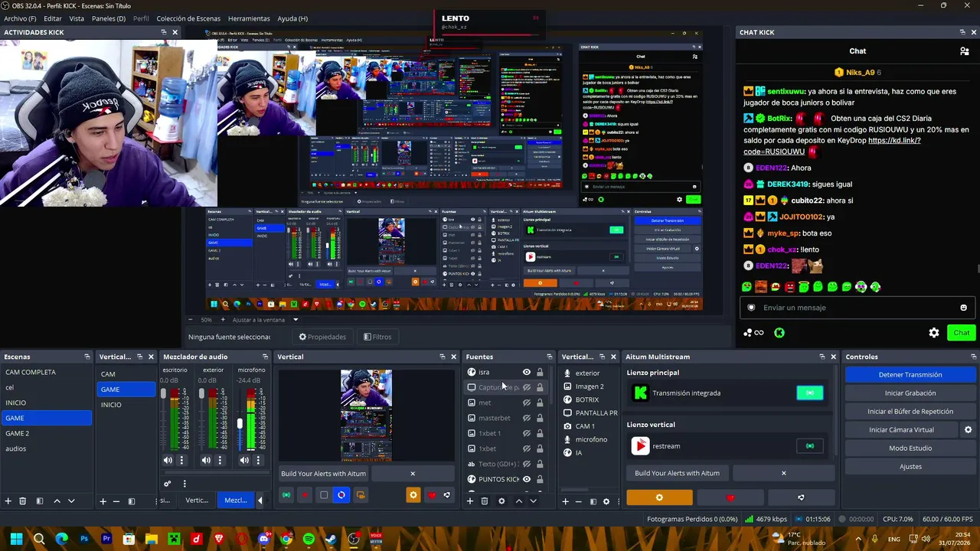Unlock the masterbet source

pyautogui.click(x=540, y=418)
